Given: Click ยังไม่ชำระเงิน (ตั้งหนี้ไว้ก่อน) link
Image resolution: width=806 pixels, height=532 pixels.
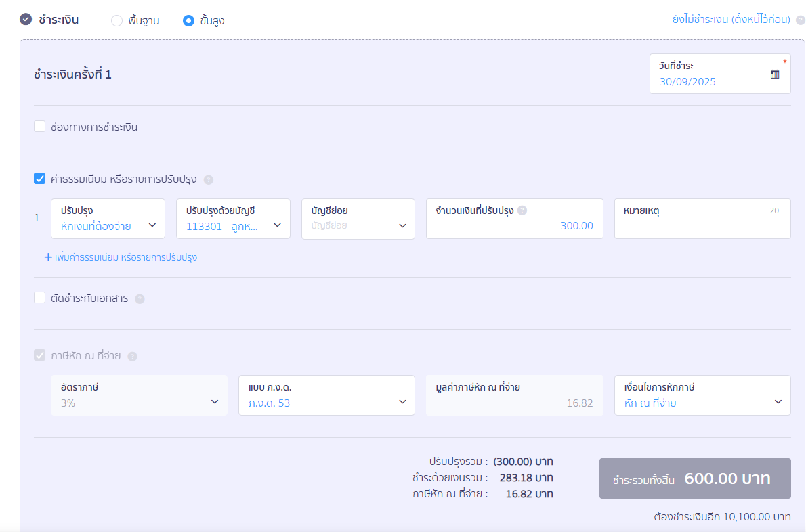Looking at the screenshot, I should [731, 20].
